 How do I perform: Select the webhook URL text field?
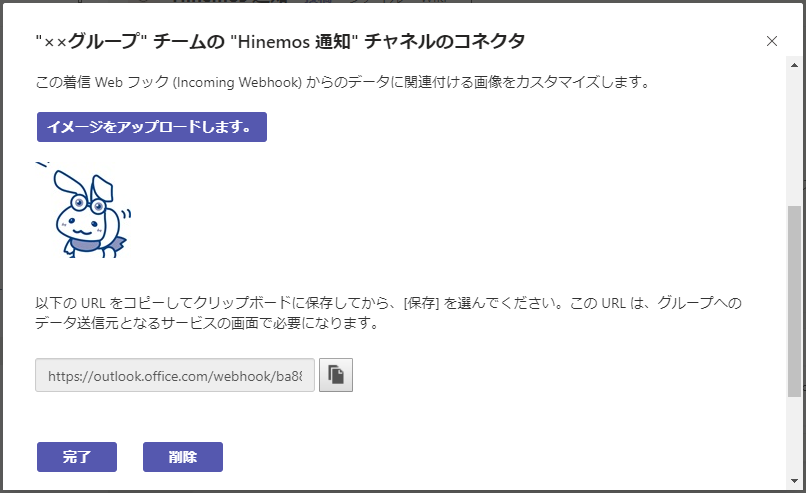(175, 375)
